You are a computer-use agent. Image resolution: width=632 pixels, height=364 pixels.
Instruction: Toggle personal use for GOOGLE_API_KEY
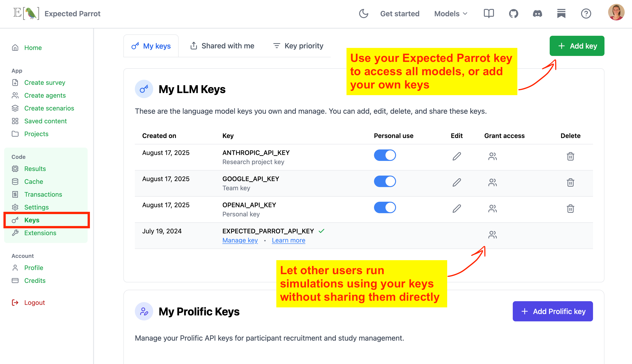[x=385, y=181]
